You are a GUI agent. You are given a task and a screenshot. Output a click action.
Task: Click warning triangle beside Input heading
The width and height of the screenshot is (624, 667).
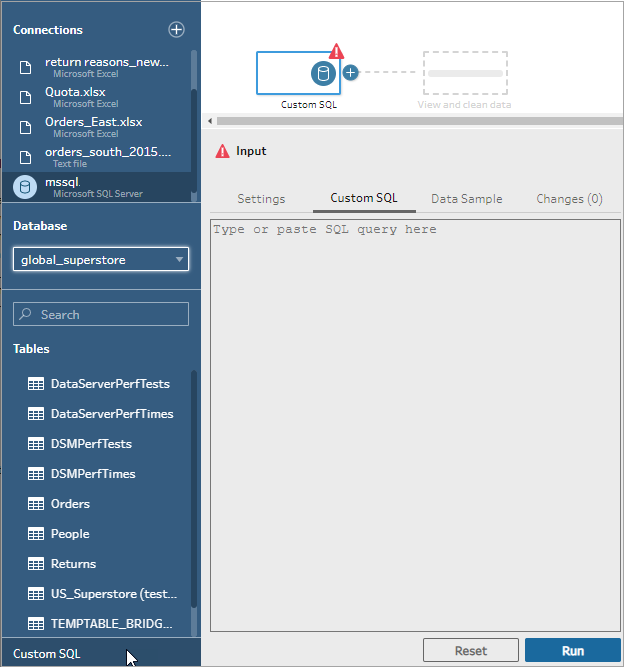[222, 151]
